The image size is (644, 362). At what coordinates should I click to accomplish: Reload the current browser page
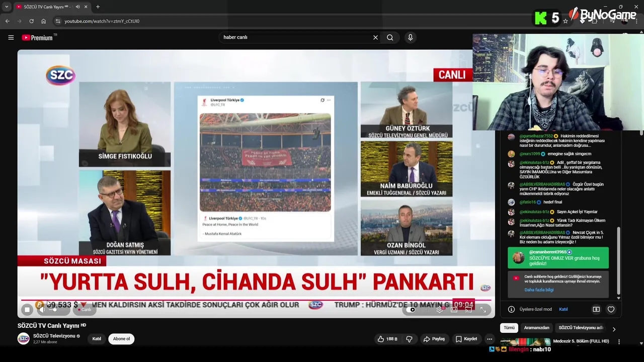coord(31,21)
